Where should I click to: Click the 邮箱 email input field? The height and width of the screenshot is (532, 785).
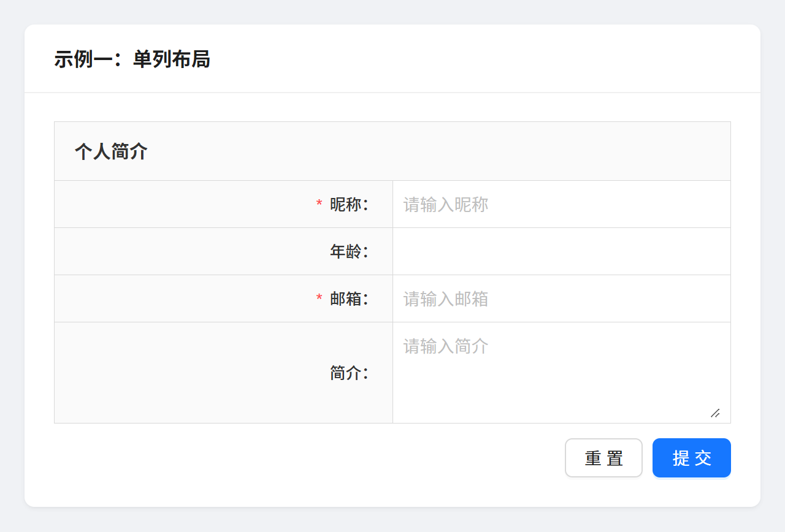[x=561, y=298]
